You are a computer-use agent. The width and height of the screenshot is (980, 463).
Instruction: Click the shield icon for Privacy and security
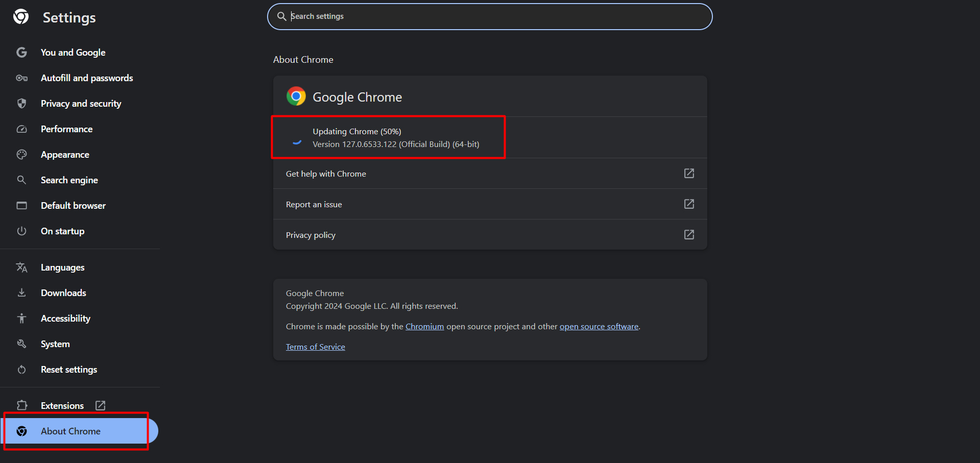21,104
